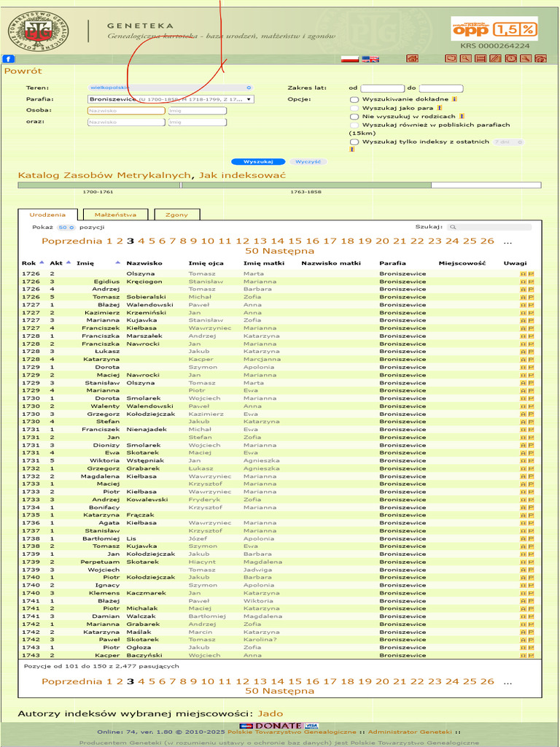560x747 pixels.
Task: Open the Pokaż 50 pozycji dropdown
Action: tap(66, 228)
